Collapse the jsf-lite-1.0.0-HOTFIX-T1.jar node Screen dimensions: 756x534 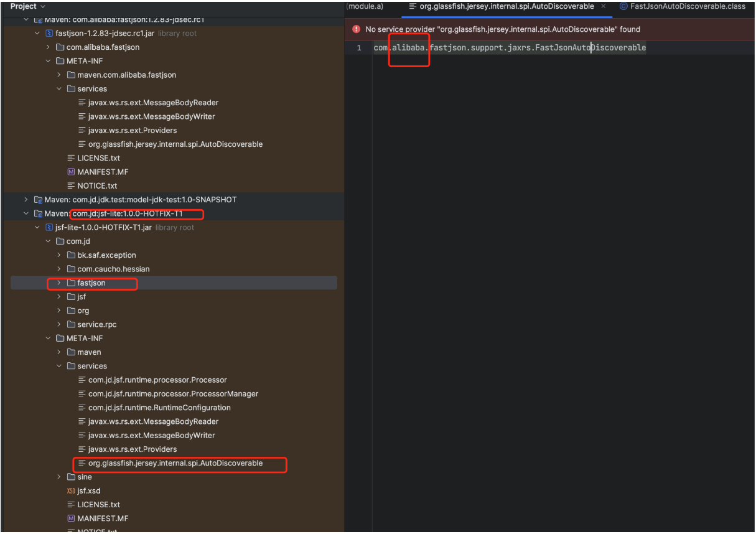pos(37,227)
